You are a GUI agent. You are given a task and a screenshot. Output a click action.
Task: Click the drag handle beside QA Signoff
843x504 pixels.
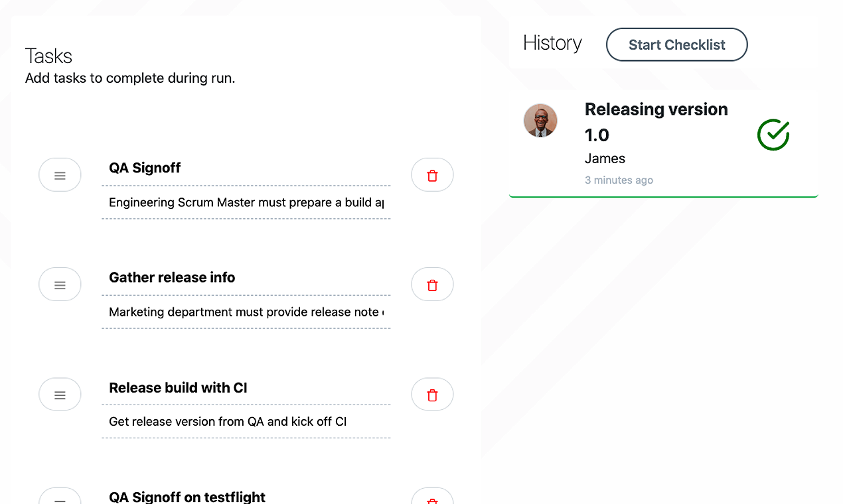click(x=60, y=174)
